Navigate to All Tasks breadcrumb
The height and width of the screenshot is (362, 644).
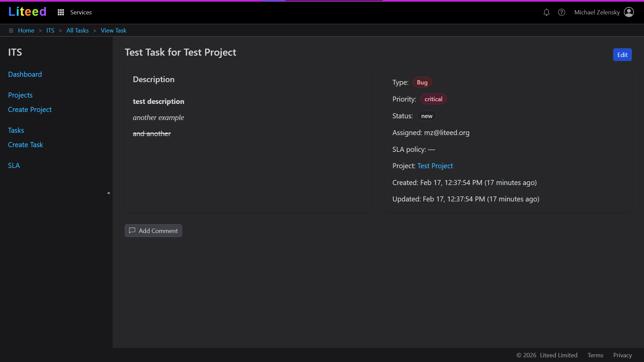click(77, 31)
